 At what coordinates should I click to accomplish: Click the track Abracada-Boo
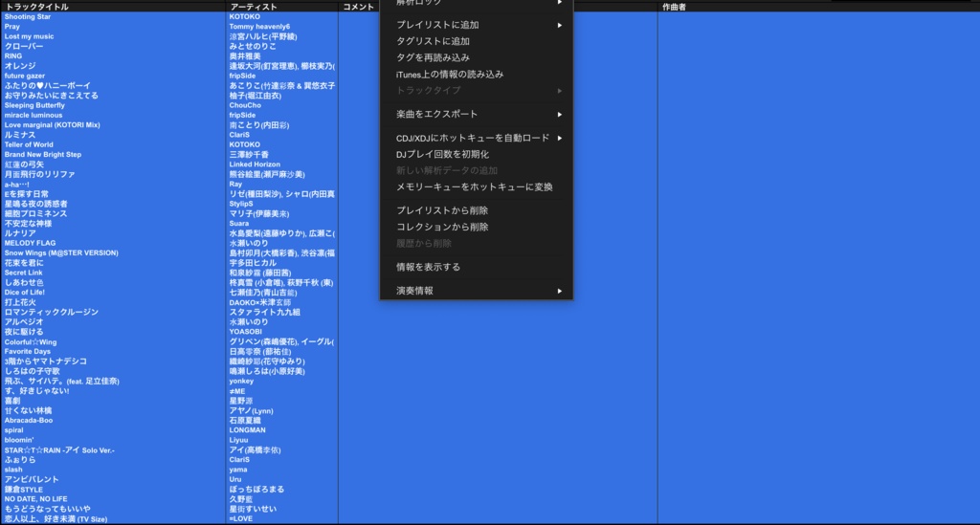click(x=28, y=420)
